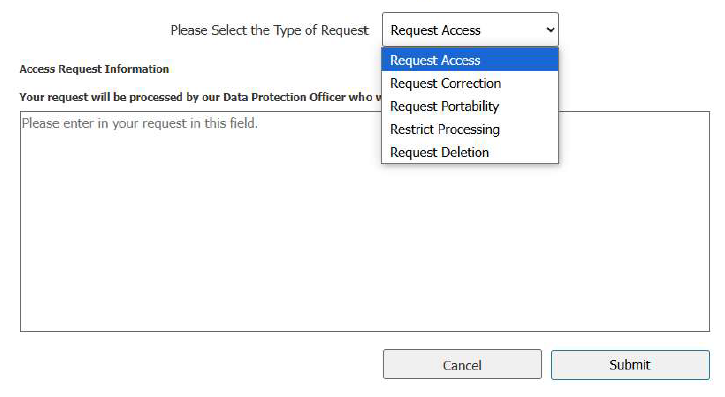The image size is (725, 397).
Task: Select the highlighted Request Access option
Action: point(470,60)
